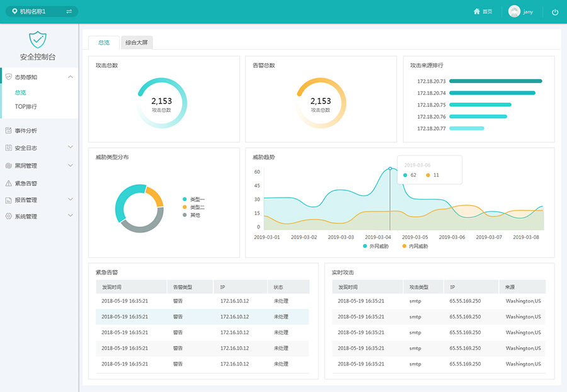Click the security shield logo
This screenshot has height=392, width=567.
click(38, 39)
